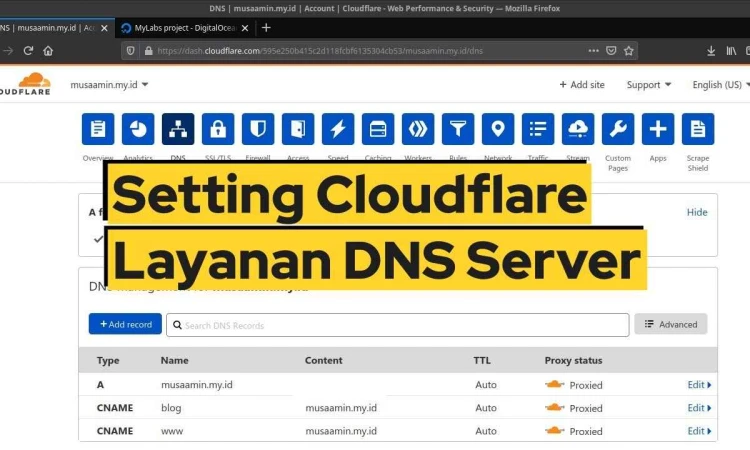Go to Firefox home page
Image resolution: width=750 pixels, height=450 pixels.
click(48, 51)
